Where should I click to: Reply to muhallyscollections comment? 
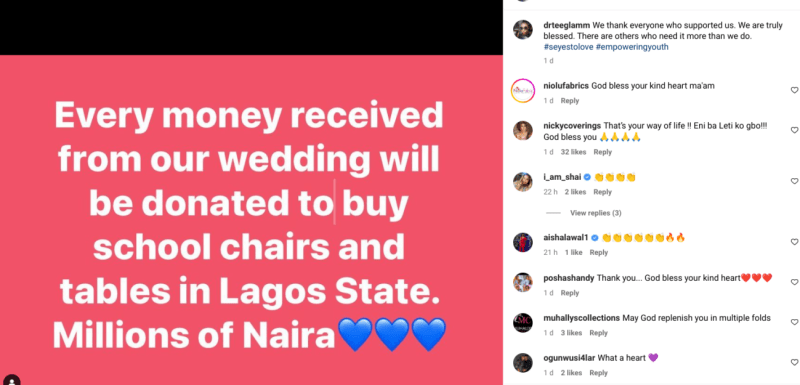coord(598,333)
